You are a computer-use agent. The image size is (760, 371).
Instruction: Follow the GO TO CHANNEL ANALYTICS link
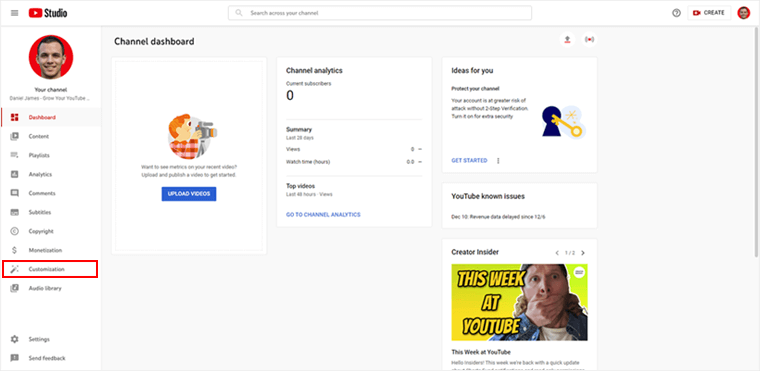(323, 214)
